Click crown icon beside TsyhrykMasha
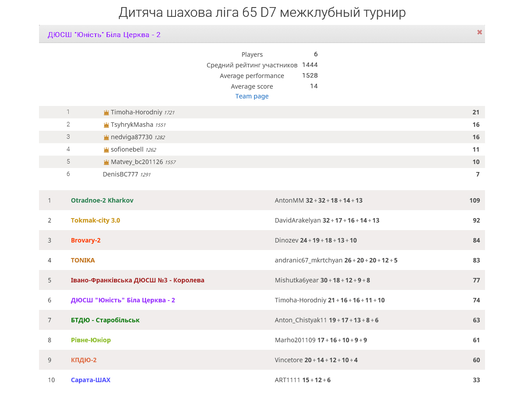This screenshot has height=399, width=532. [x=106, y=125]
